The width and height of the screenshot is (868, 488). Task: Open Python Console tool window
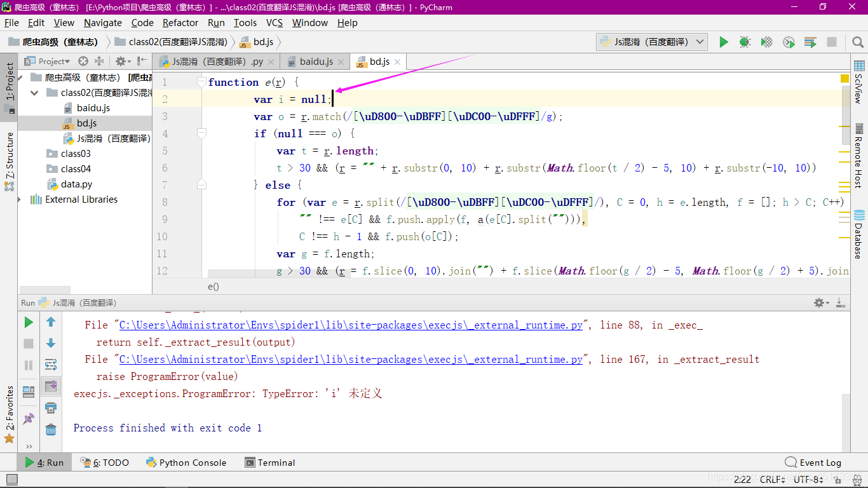click(186, 463)
